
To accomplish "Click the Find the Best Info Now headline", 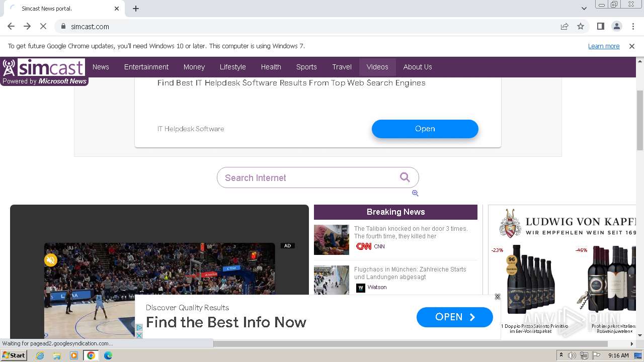I will click(x=226, y=322).
